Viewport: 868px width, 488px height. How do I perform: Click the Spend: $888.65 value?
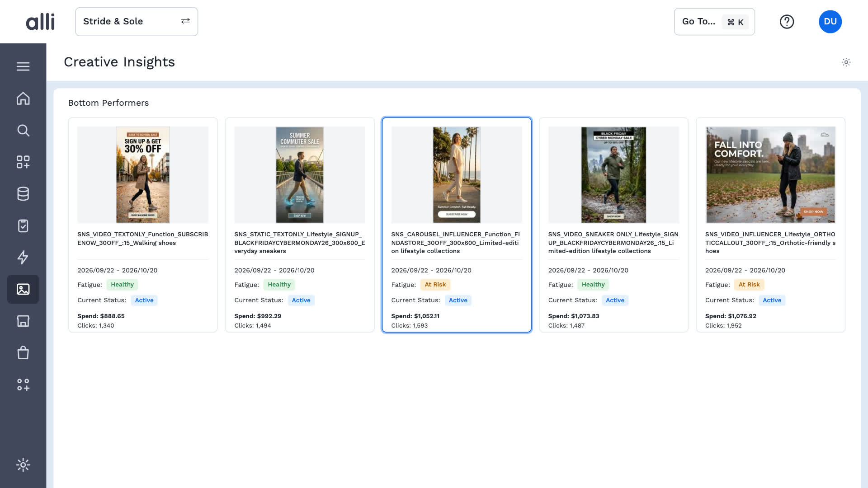tap(101, 316)
